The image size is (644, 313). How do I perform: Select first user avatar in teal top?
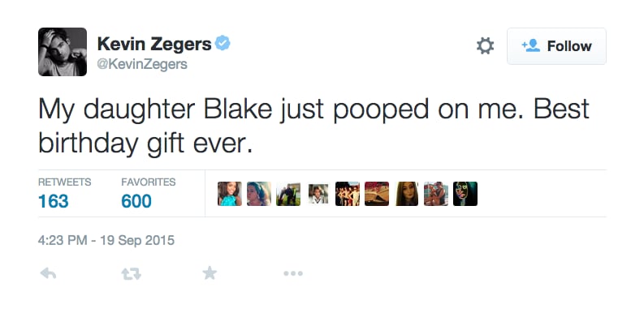(x=230, y=194)
